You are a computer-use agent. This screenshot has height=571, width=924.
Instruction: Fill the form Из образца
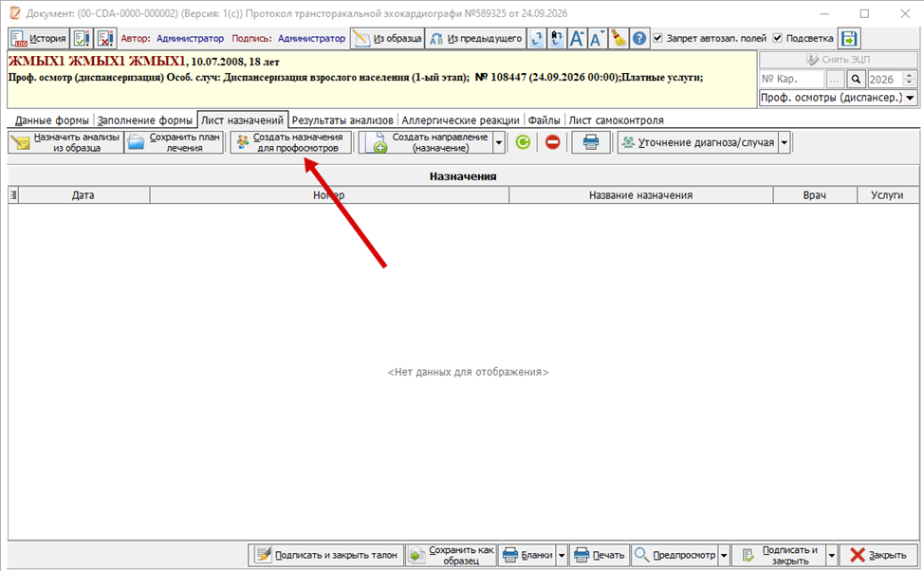(388, 39)
